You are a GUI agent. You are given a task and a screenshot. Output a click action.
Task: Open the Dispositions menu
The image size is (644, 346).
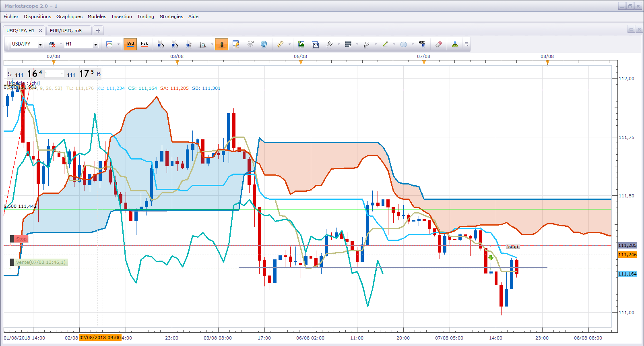coord(37,17)
